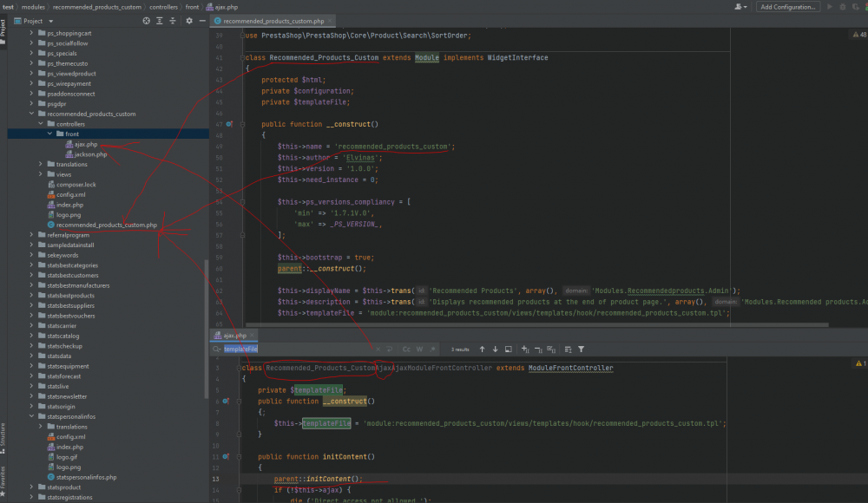Collapse the recommended_products_custom folder
868x503 pixels.
point(32,114)
